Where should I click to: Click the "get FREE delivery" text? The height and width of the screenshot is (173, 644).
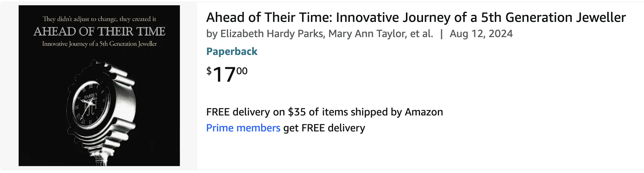(324, 128)
